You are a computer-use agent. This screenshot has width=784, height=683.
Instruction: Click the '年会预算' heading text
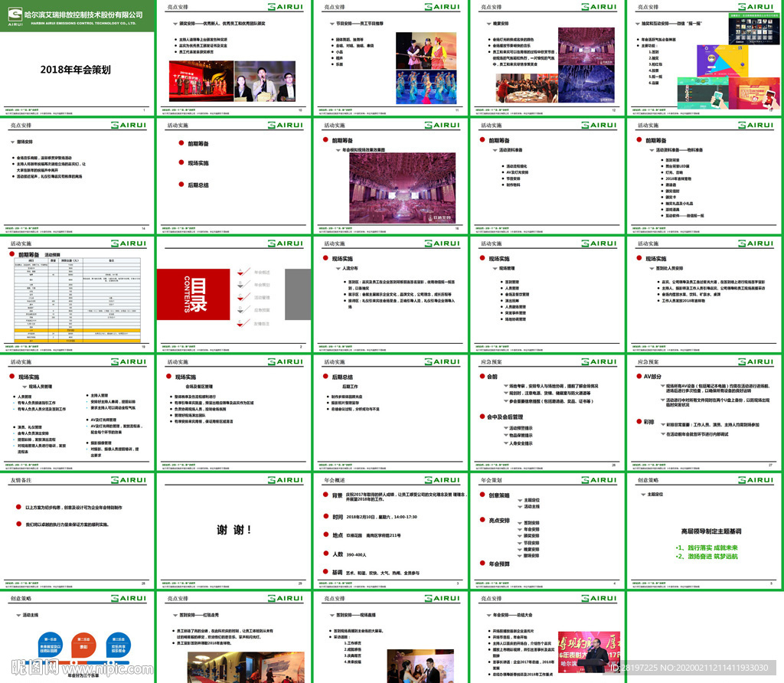pyautogui.click(x=499, y=564)
